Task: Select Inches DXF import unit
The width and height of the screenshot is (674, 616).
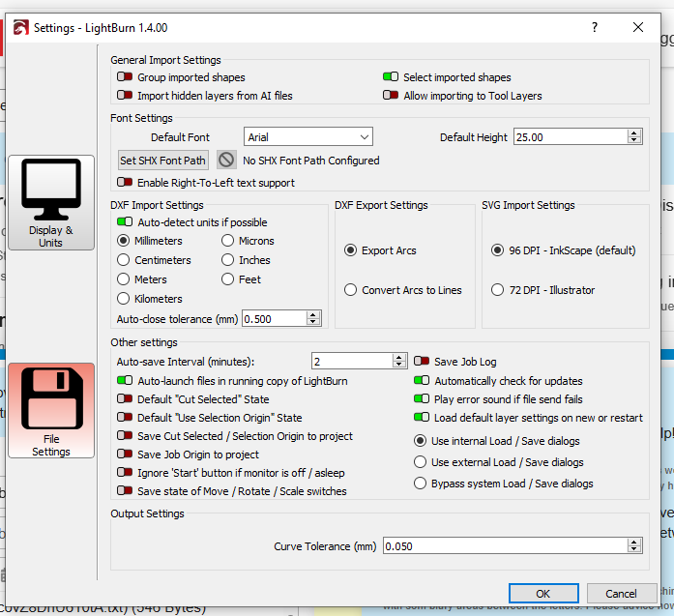Action: tap(228, 260)
